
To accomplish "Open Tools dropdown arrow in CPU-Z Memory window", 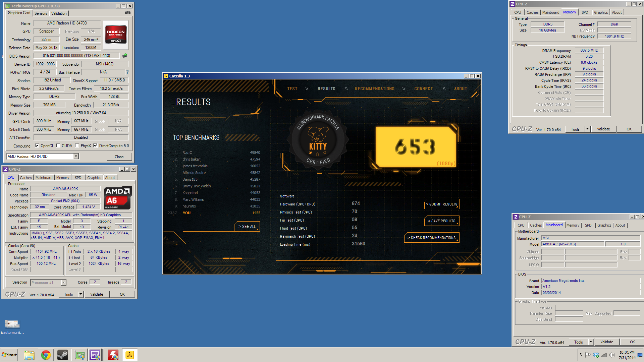I will pyautogui.click(x=587, y=129).
